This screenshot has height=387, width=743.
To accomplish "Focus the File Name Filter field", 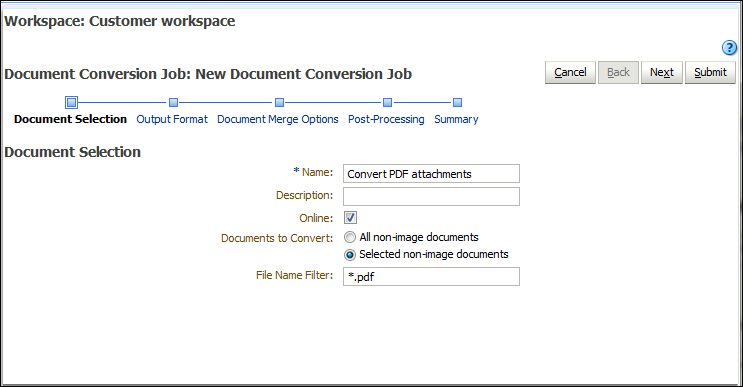I will (431, 277).
